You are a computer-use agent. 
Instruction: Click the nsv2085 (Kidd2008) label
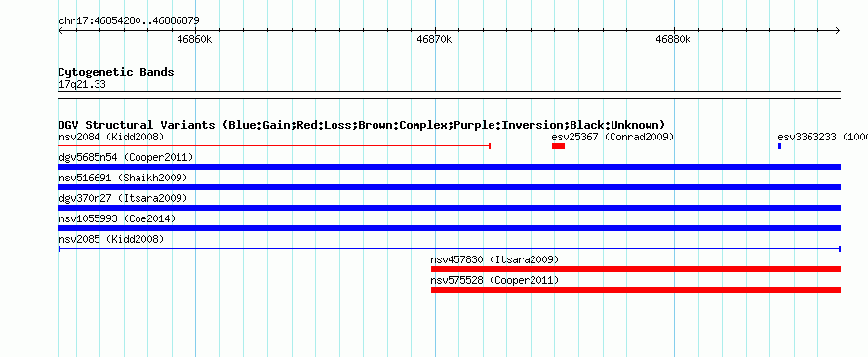click(111, 239)
